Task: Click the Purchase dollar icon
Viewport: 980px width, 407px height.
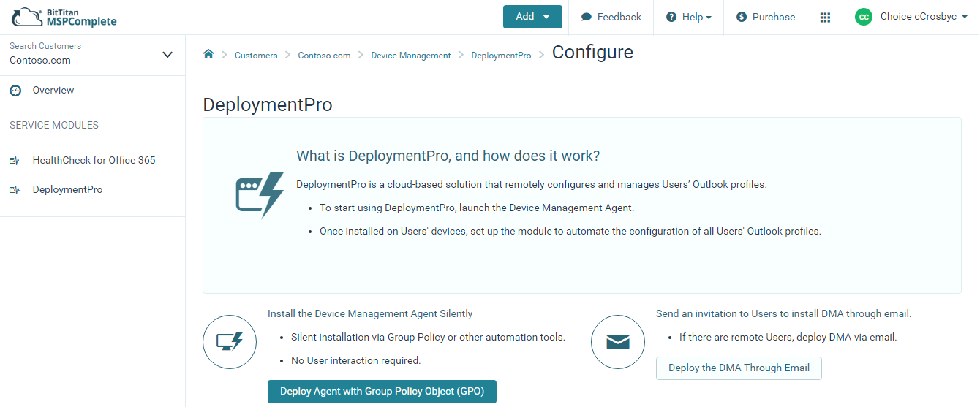Action: coord(742,17)
